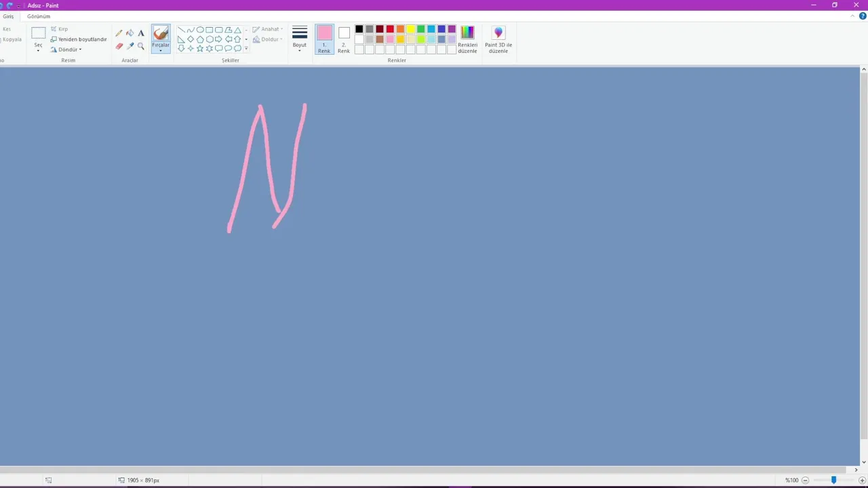The width and height of the screenshot is (868, 488).
Task: Select 1. Renk foreground color slot
Action: pyautogui.click(x=324, y=39)
